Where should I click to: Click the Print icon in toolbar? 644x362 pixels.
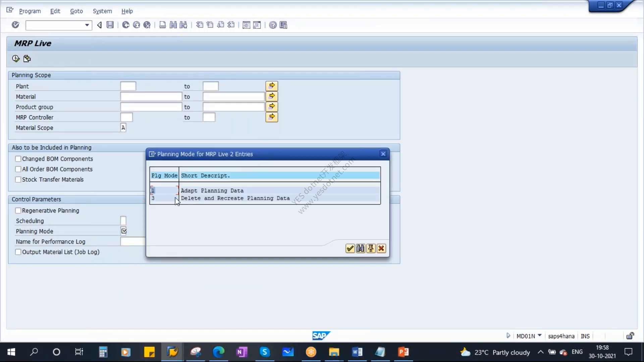pyautogui.click(x=163, y=25)
